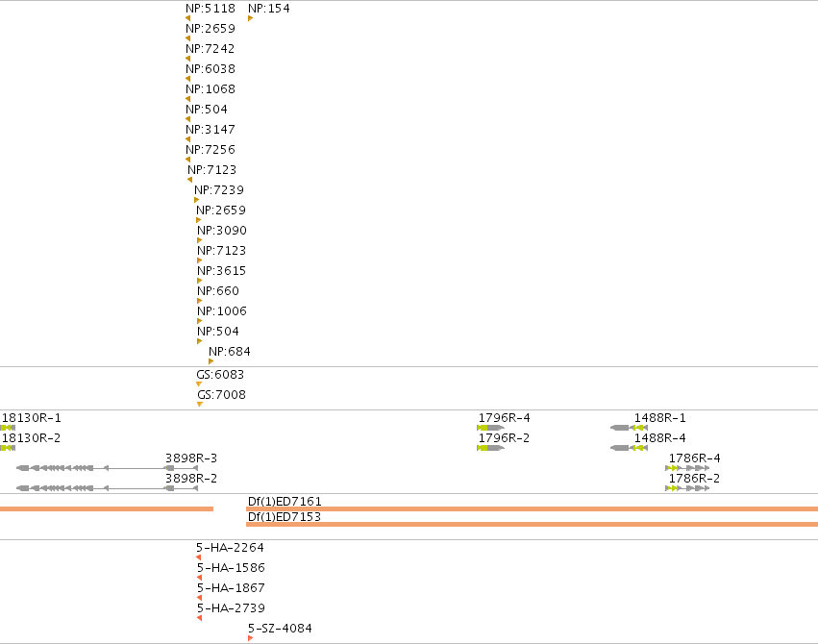Viewport: 818px width, 644px height.
Task: Click the unlabeled orange deficiency bar segment
Action: click(x=107, y=508)
